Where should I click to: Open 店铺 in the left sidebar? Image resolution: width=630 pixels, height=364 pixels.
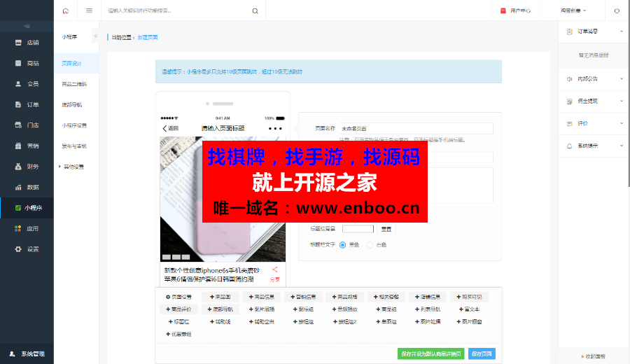point(27,43)
